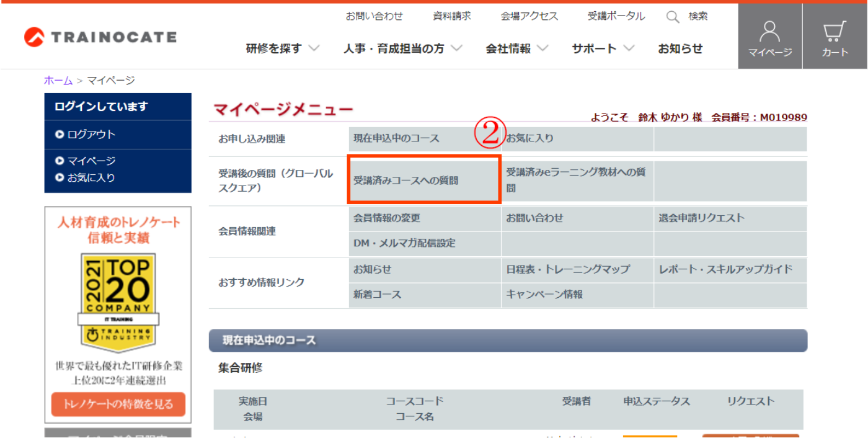This screenshot has width=868, height=438.
Task: Click the おすすめ情報リンク row label
Action: click(262, 283)
